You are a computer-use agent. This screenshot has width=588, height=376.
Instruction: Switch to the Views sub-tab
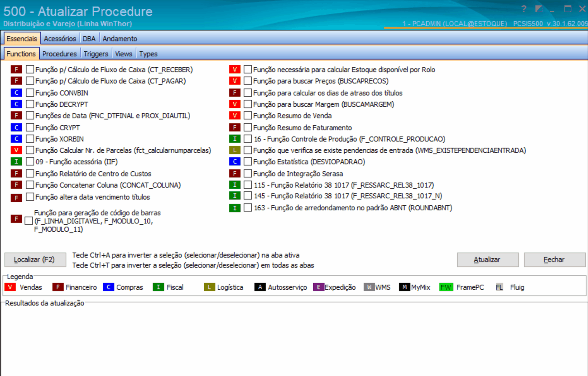click(x=124, y=54)
